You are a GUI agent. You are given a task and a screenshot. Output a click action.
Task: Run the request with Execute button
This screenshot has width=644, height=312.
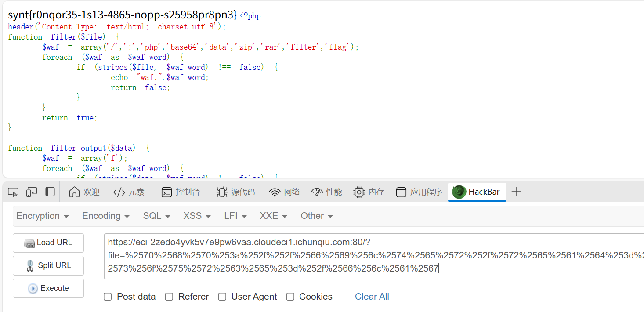pos(48,288)
